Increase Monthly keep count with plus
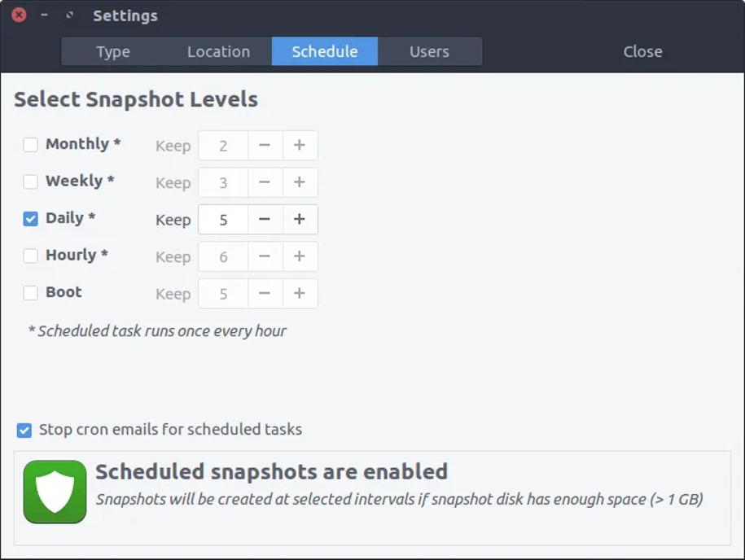 point(300,146)
